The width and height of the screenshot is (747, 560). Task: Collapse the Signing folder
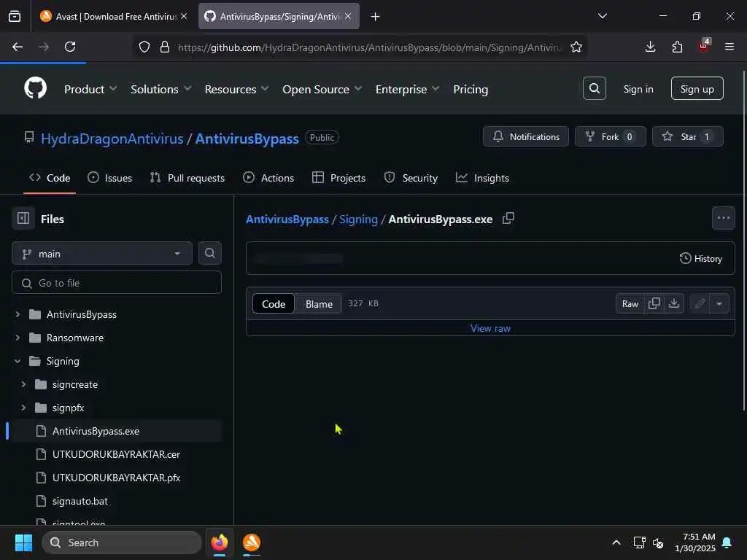pyautogui.click(x=18, y=361)
